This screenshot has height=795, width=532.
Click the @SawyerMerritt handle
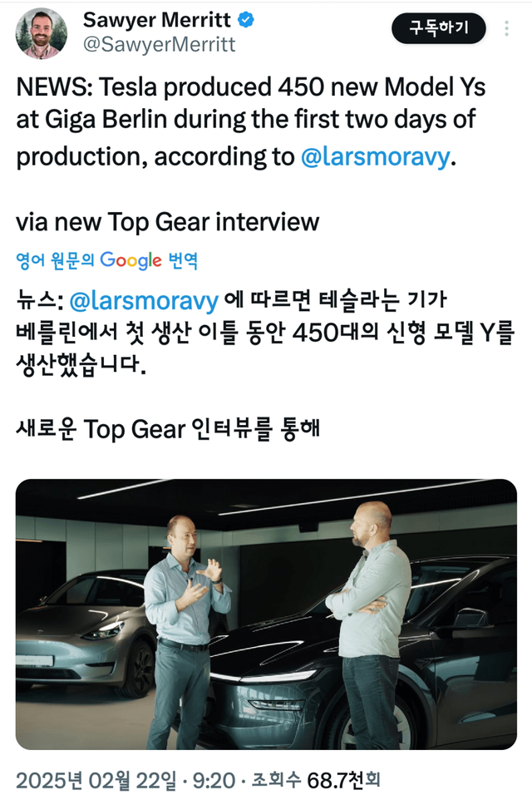click(159, 45)
